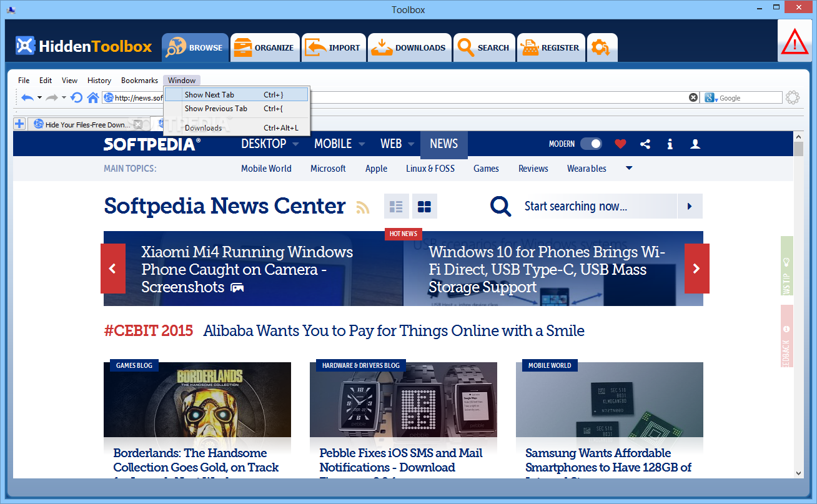
Task: Click the magnifier search icon
Action: (x=501, y=206)
